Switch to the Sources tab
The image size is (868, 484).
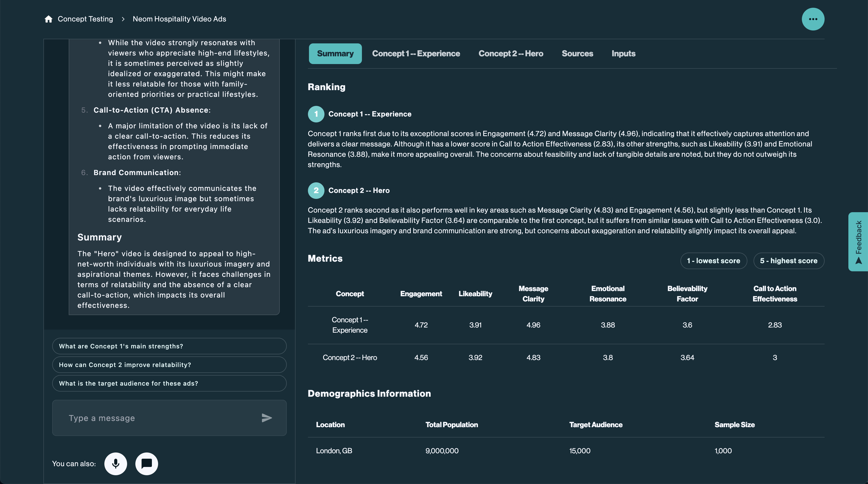click(x=577, y=53)
